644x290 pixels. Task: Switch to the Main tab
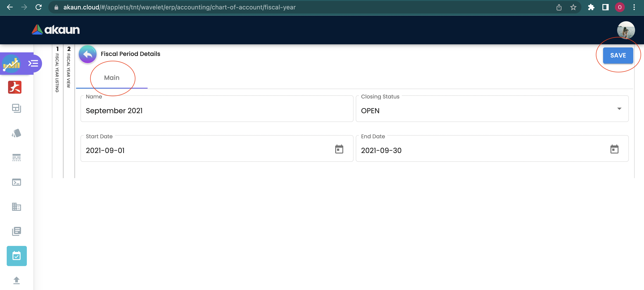tap(112, 78)
